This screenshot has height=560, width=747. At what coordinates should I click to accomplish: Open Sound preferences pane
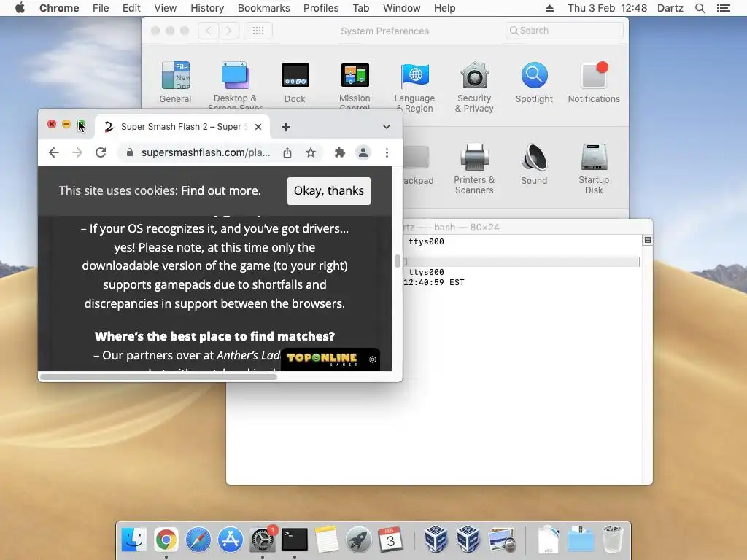tap(534, 164)
